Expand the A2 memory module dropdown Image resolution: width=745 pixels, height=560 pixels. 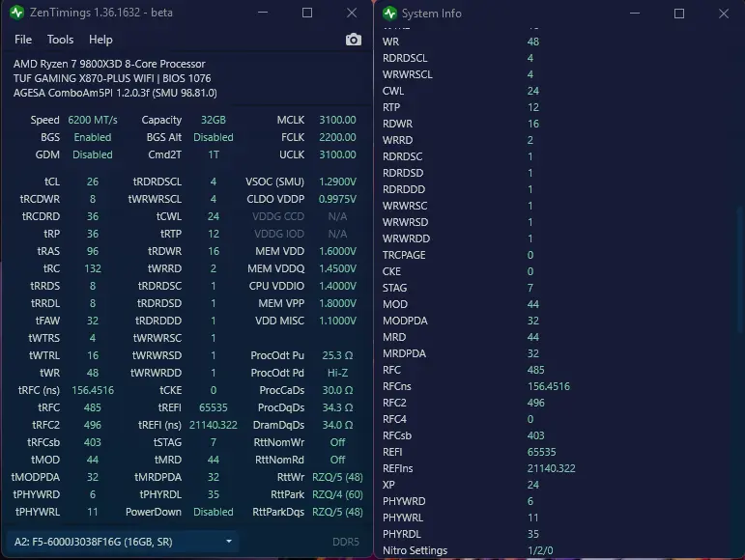pyautogui.click(x=123, y=542)
